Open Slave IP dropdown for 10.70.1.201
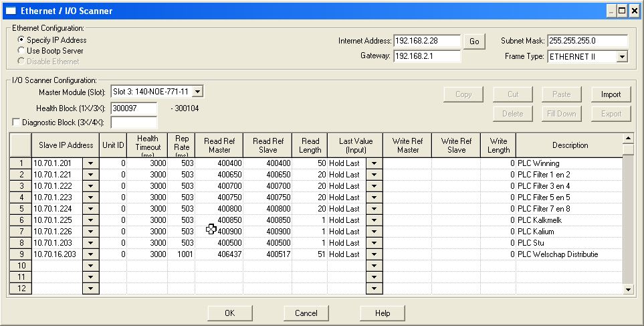This screenshot has width=644, height=326. click(90, 163)
